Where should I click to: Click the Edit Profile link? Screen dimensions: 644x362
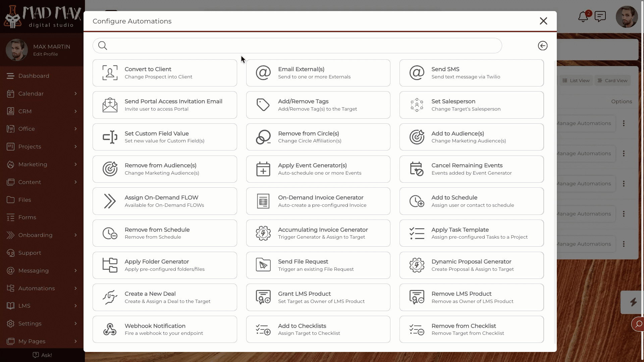point(46,54)
